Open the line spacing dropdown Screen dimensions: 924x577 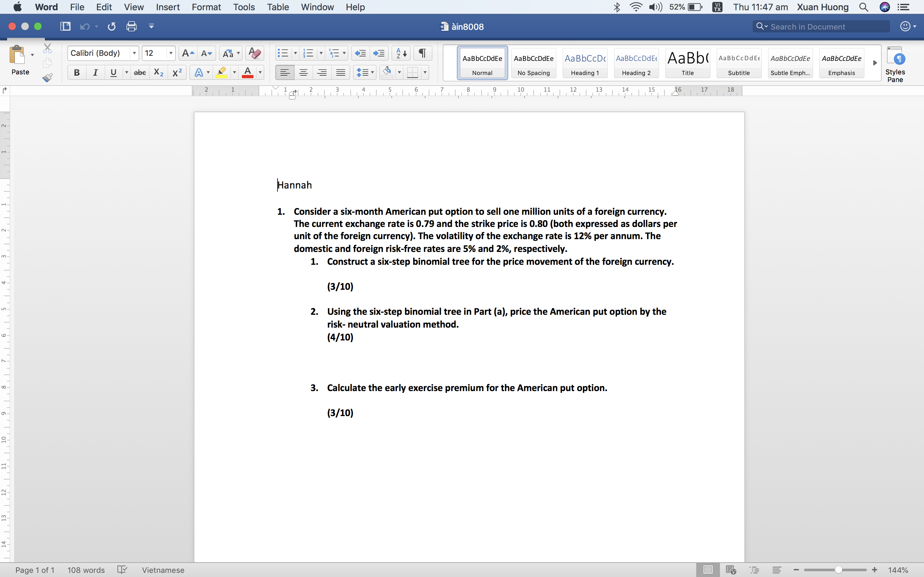click(x=372, y=72)
